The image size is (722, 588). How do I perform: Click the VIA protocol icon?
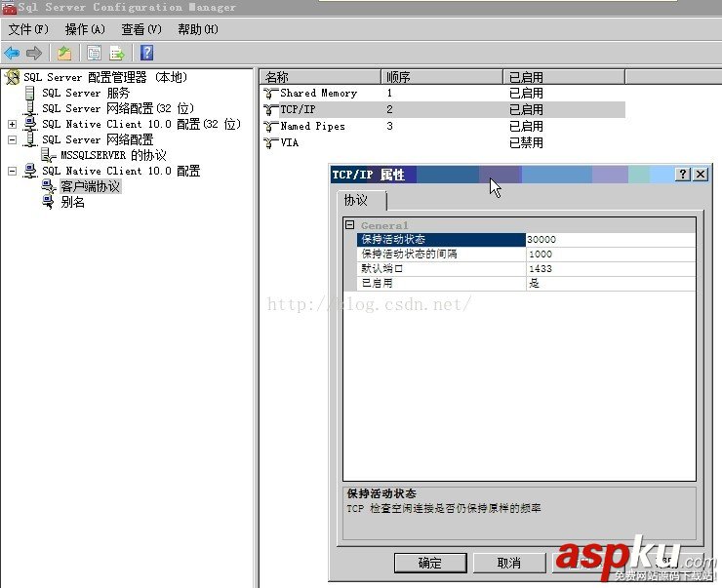click(271, 142)
